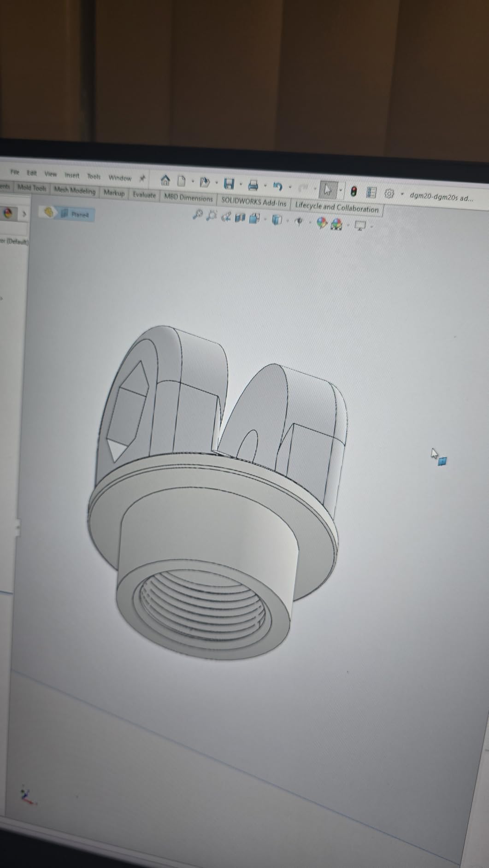The width and height of the screenshot is (489, 868).
Task: Switch to the Evaluate tab
Action: coord(144,195)
